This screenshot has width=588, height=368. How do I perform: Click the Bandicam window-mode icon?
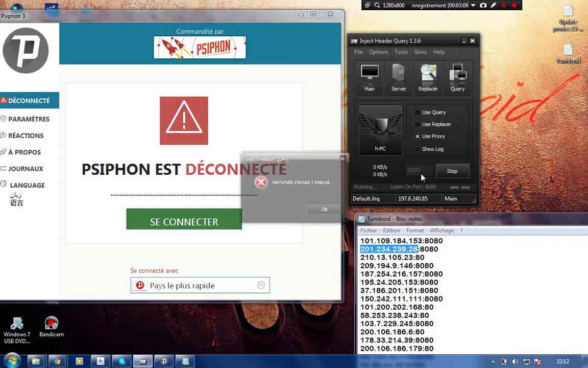pos(367,5)
